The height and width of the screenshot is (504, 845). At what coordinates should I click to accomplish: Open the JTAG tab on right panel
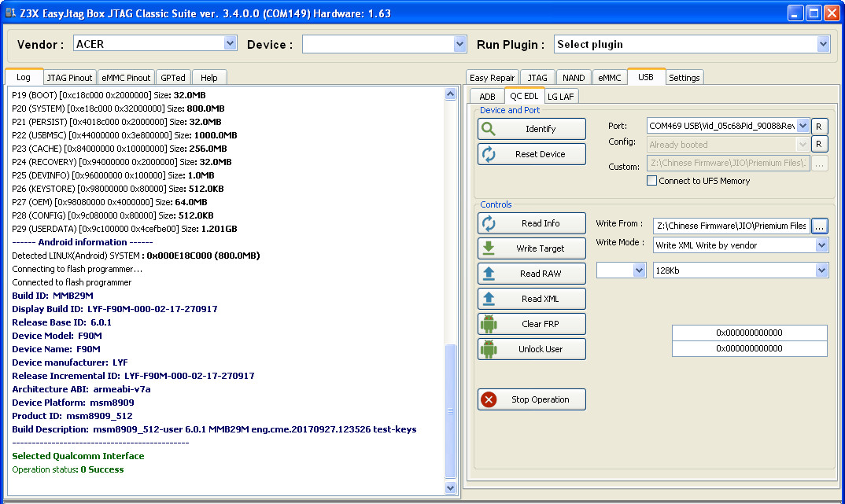pyautogui.click(x=537, y=78)
